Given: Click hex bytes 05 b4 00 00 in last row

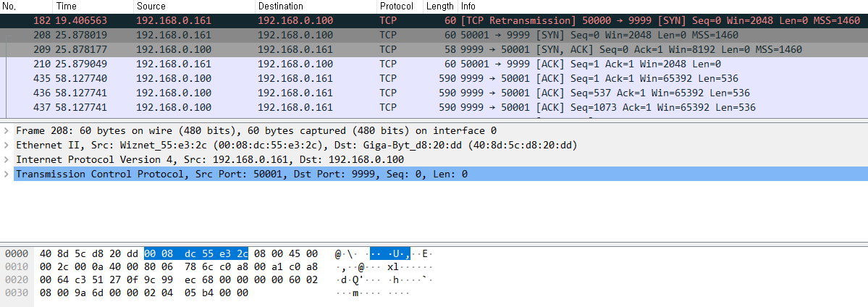Looking at the screenshot, I should pos(216,293).
